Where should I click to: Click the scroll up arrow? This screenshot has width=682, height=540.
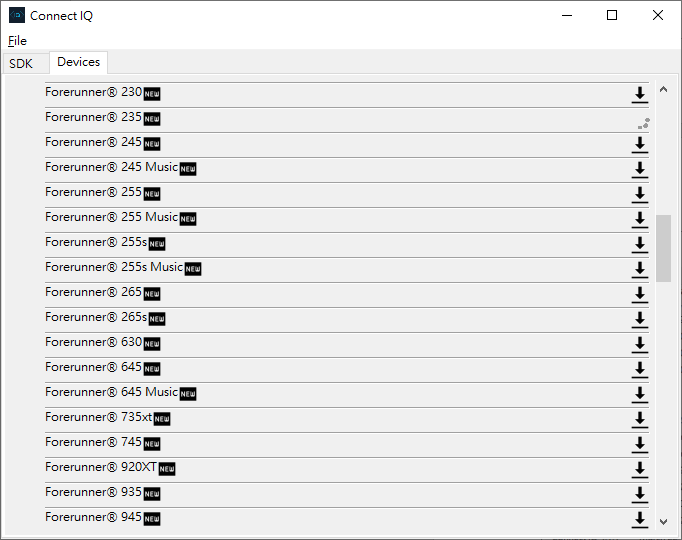[x=663, y=90]
